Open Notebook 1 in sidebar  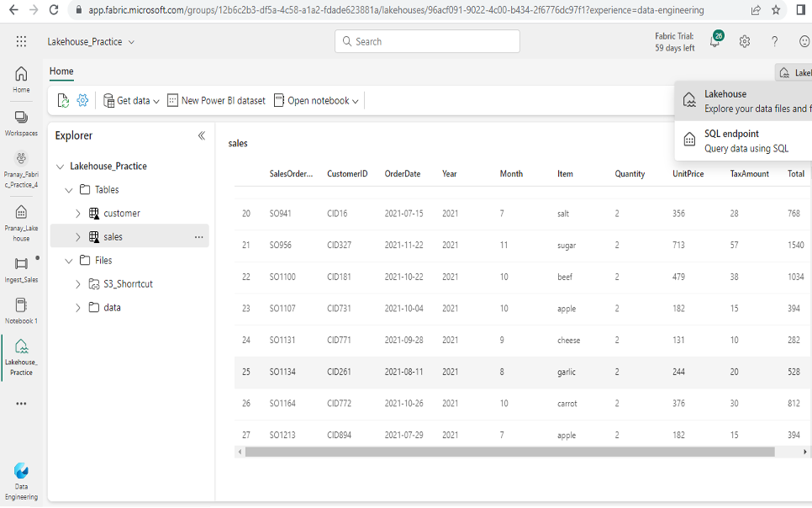click(21, 311)
